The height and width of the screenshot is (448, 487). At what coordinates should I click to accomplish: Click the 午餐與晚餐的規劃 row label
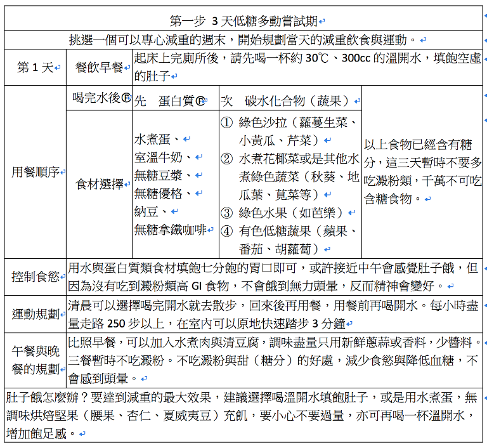(x=36, y=360)
